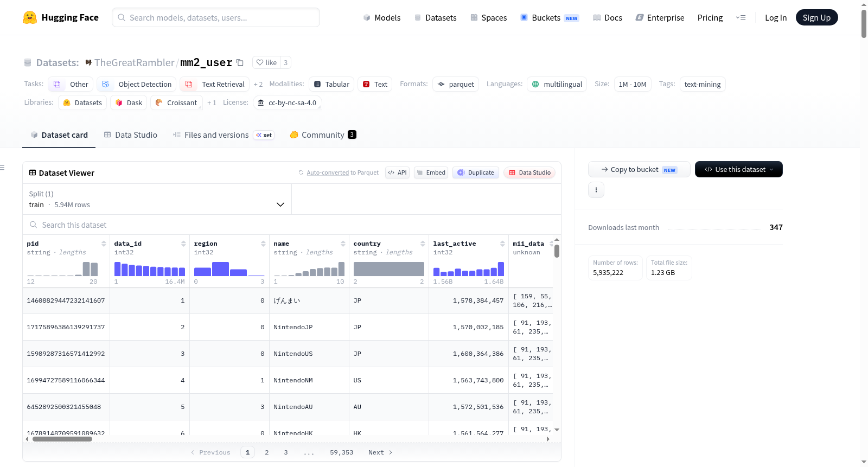This screenshot has width=868, height=467.
Task: Select the Text modality tag
Action: (375, 84)
